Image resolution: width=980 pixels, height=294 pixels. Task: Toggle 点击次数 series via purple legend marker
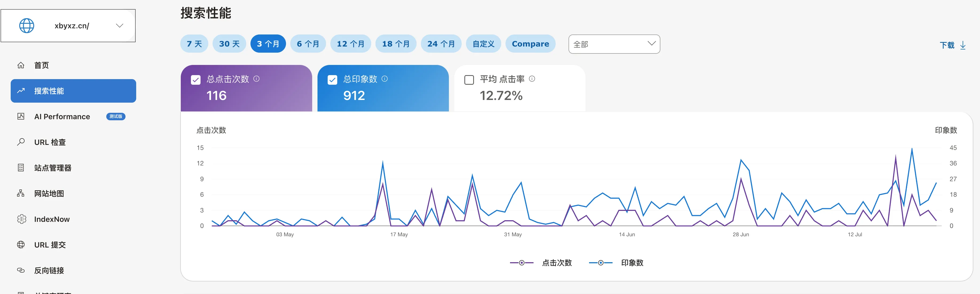[522, 263]
